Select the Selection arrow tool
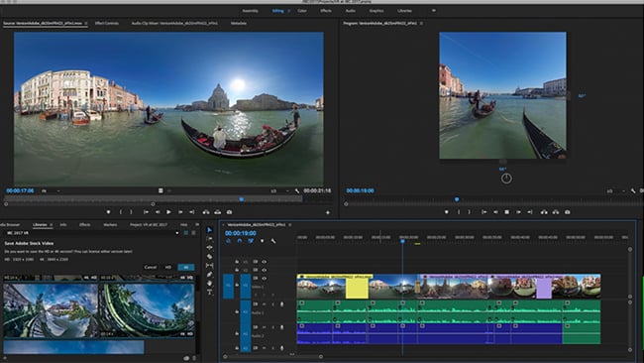 coord(209,230)
